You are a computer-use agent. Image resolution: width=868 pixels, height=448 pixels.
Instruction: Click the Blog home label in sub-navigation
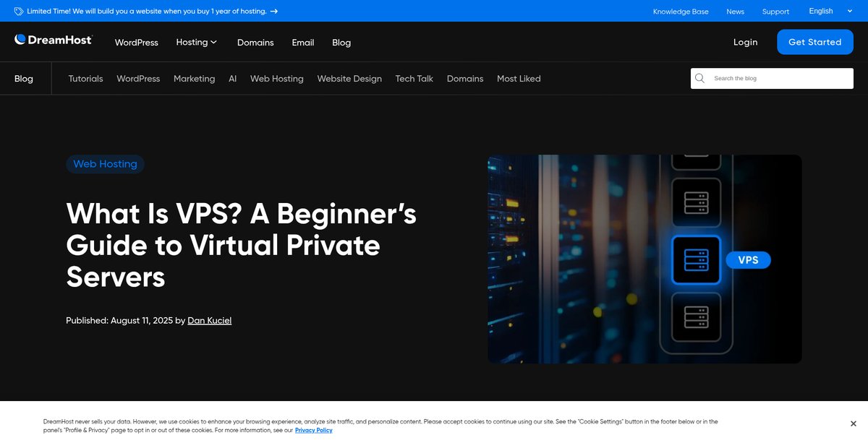[24, 79]
